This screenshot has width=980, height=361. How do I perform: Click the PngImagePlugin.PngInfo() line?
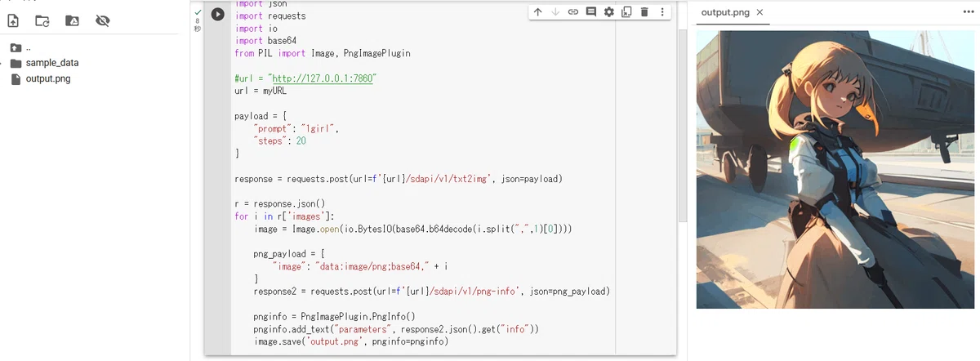[335, 317]
